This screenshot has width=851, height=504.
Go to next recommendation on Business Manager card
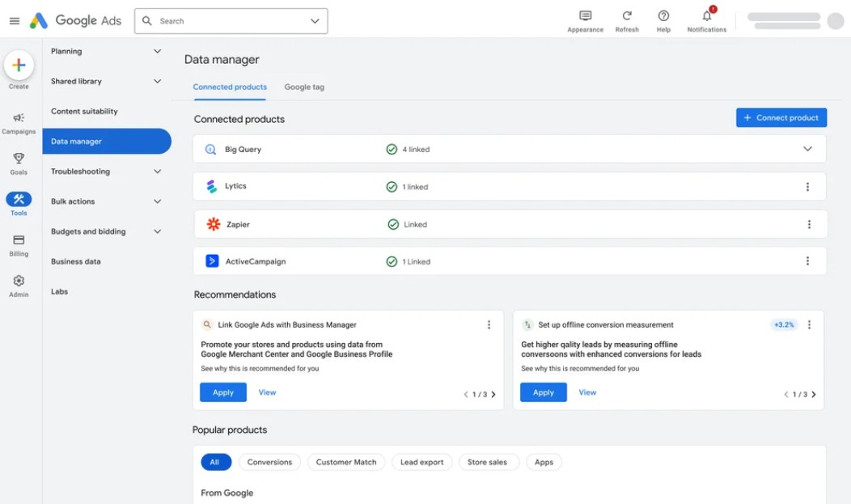click(x=493, y=395)
